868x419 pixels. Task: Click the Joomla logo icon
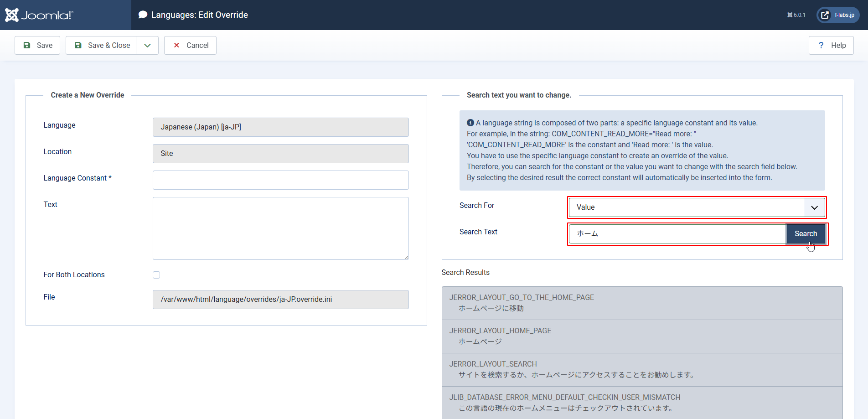pos(12,15)
